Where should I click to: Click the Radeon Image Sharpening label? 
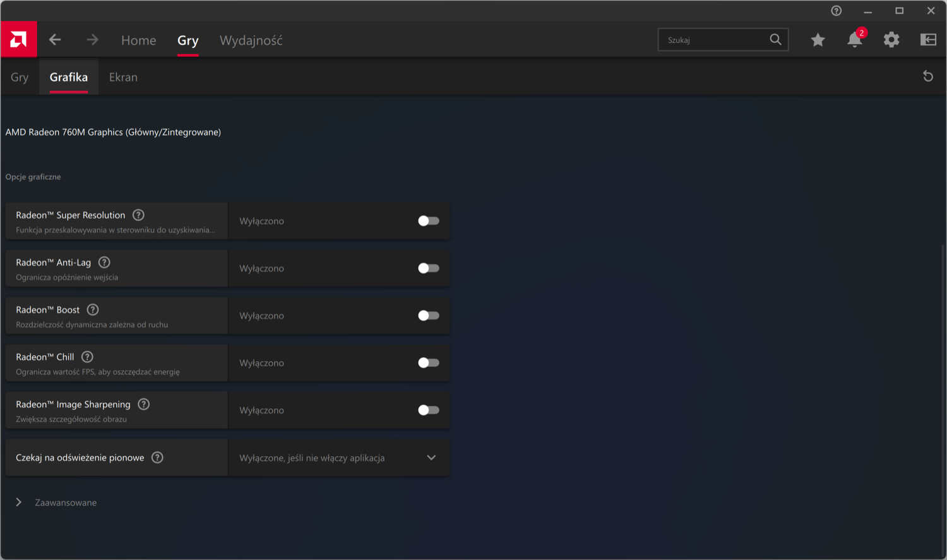pyautogui.click(x=73, y=405)
